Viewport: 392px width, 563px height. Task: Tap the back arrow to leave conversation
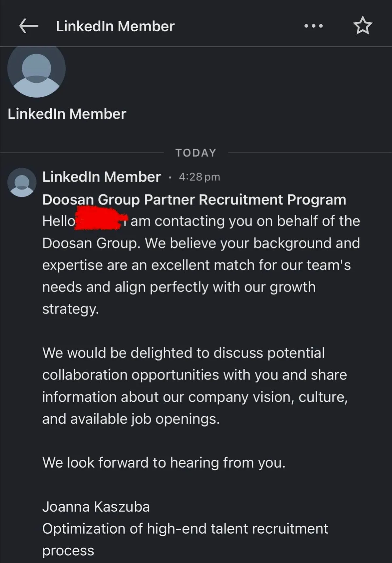(x=29, y=26)
